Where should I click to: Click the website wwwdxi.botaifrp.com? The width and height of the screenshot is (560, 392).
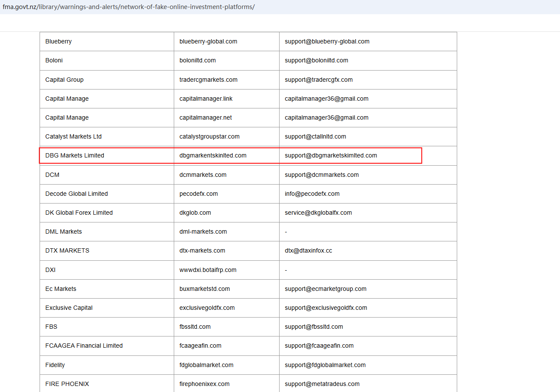pyautogui.click(x=208, y=270)
